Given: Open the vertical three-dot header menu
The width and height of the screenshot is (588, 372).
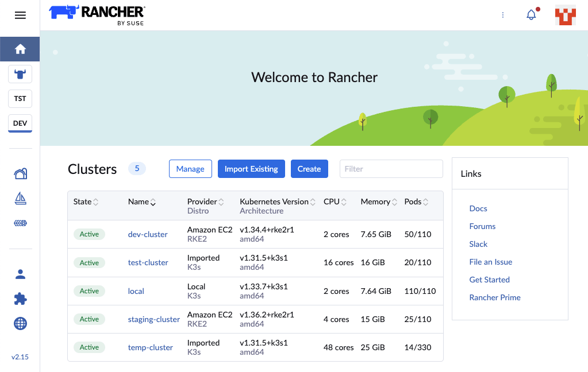Looking at the screenshot, I should [x=503, y=15].
